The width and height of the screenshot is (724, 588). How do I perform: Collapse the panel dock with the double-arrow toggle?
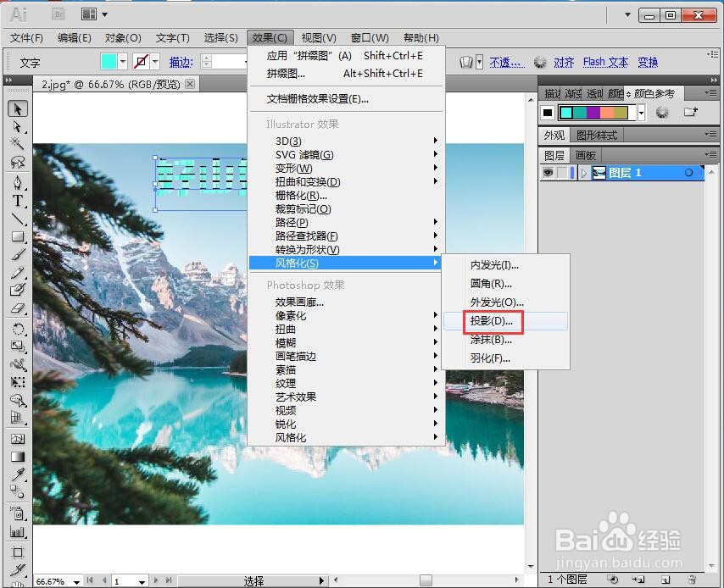pos(714,80)
